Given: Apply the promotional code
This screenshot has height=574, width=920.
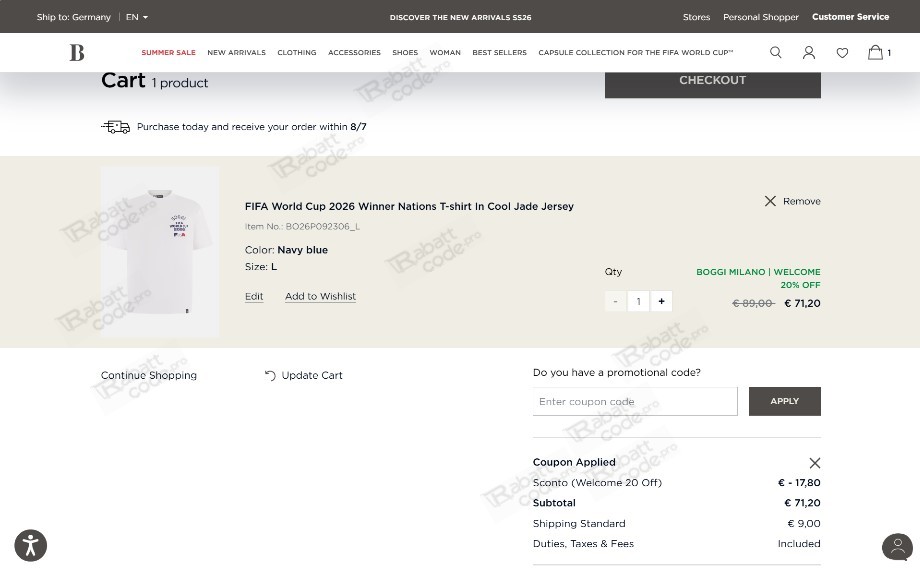Looking at the screenshot, I should pyautogui.click(x=784, y=401).
